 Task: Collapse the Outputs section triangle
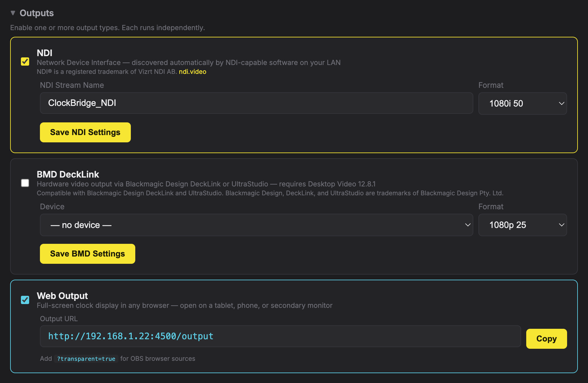[13, 13]
